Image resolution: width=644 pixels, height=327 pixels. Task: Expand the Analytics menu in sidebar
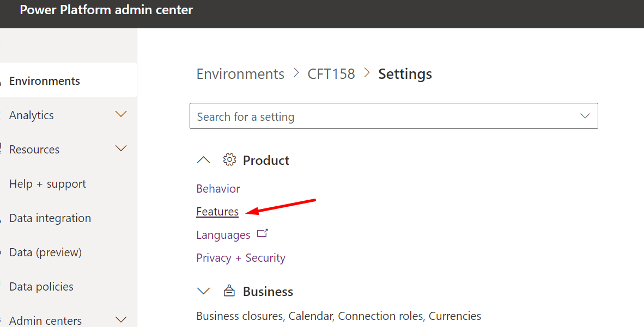[120, 114]
